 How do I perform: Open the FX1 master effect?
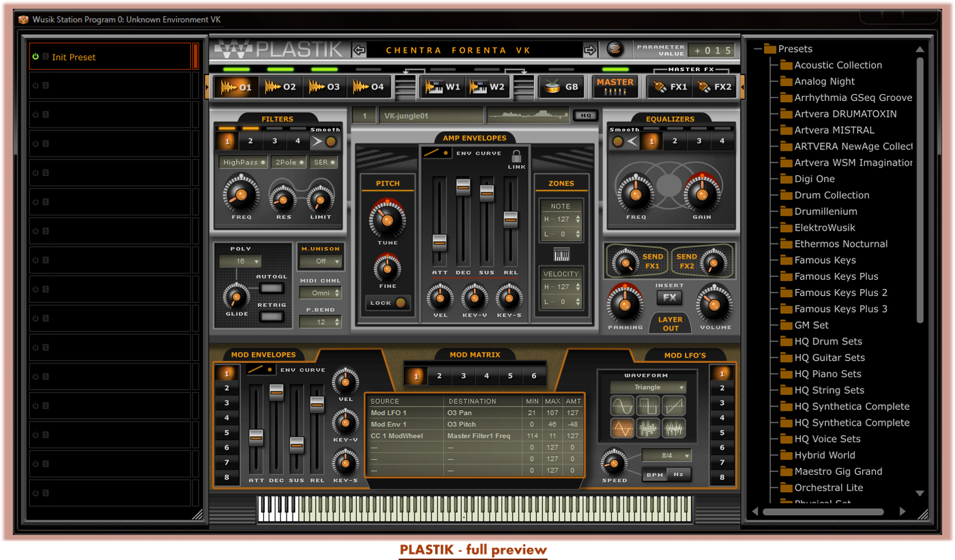[670, 87]
